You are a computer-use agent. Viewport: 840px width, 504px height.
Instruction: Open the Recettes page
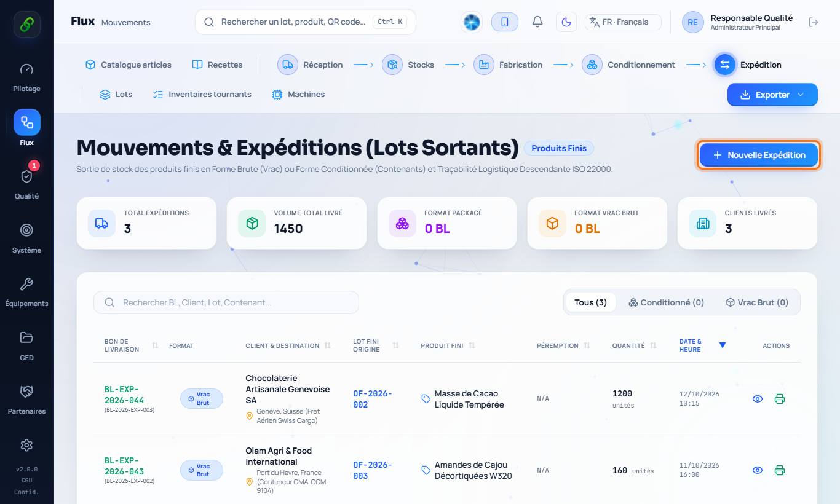coord(217,65)
